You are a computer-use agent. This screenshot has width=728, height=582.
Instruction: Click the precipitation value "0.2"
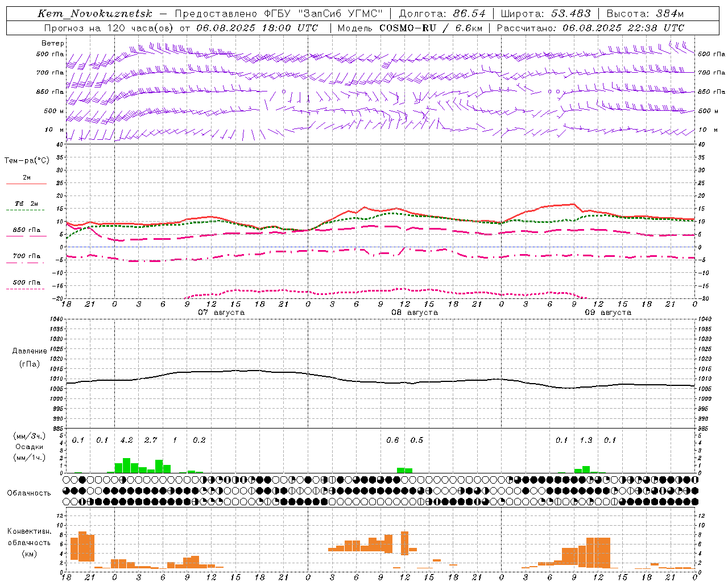(199, 440)
